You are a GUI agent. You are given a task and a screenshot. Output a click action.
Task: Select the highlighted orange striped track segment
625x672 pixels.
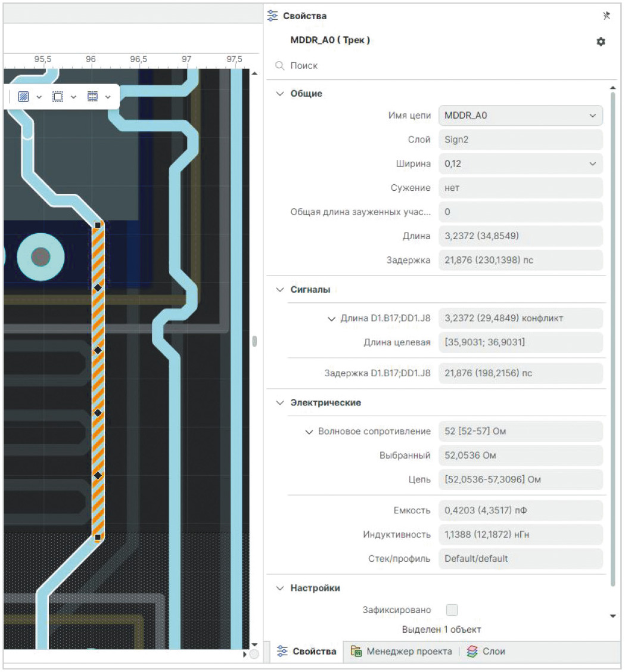(98, 382)
